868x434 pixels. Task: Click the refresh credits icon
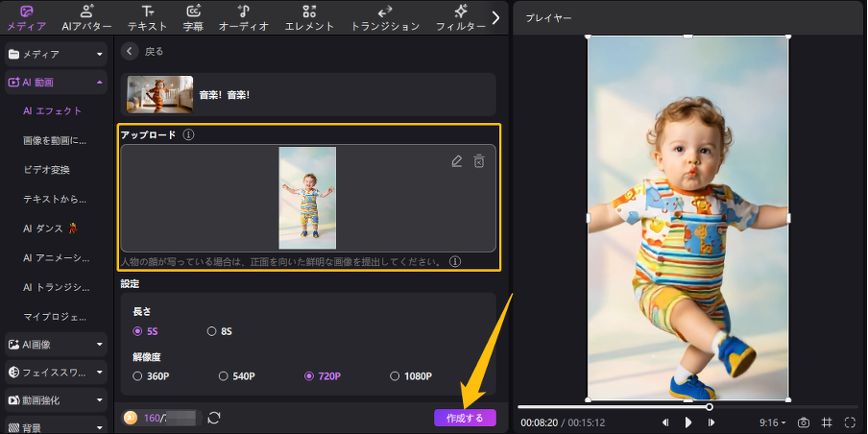[x=213, y=418]
